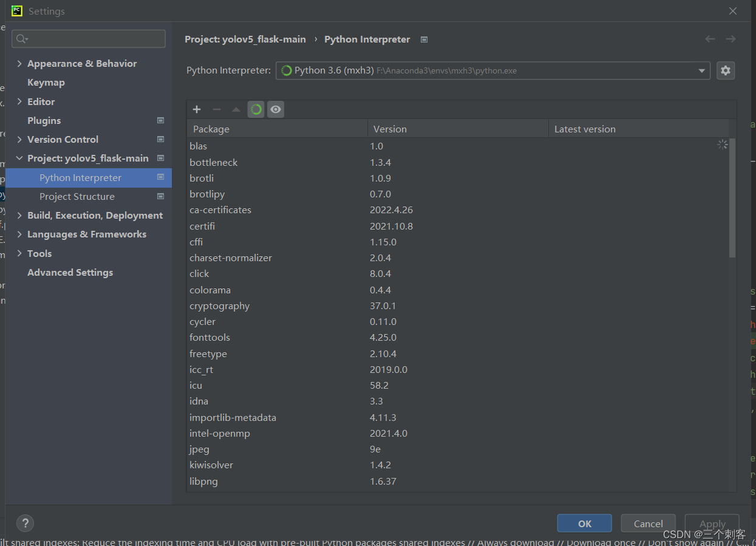Viewport: 756px width, 546px height.
Task: Toggle the Conda package manager mode icon
Action: click(256, 109)
